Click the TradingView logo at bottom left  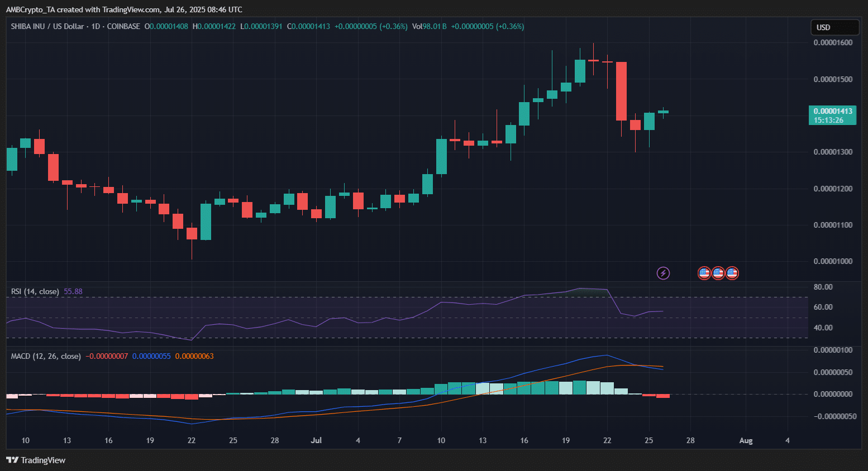tap(36, 460)
